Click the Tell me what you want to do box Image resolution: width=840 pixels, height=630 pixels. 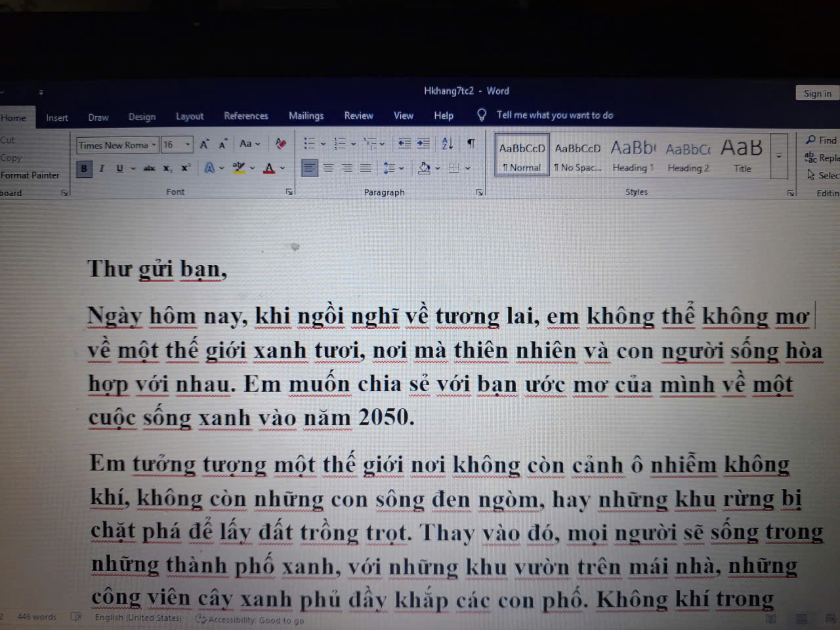[555, 115]
